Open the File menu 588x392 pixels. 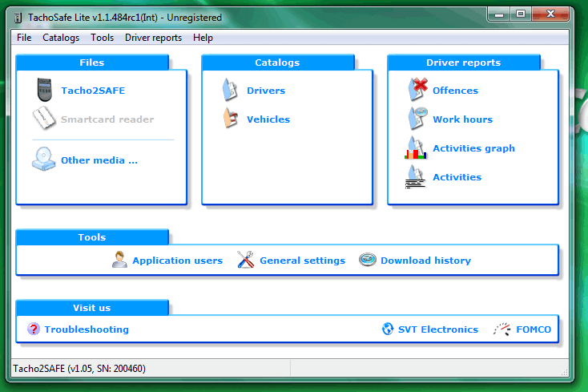(24, 38)
